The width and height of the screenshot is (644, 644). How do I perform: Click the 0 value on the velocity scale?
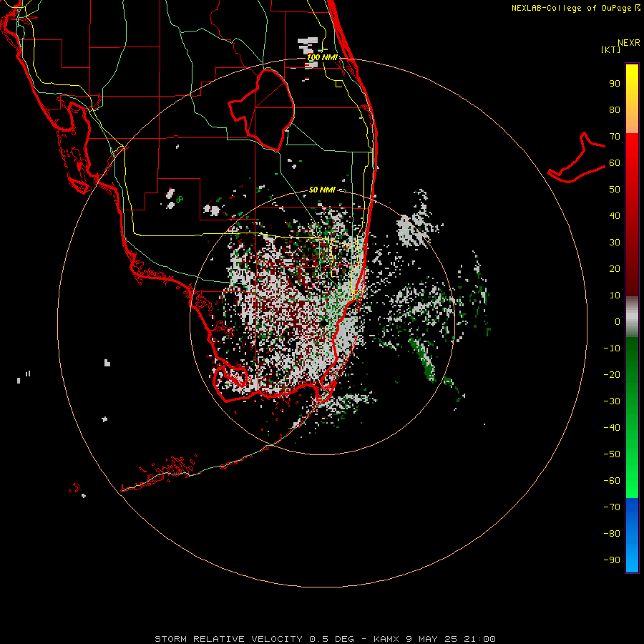pos(618,322)
